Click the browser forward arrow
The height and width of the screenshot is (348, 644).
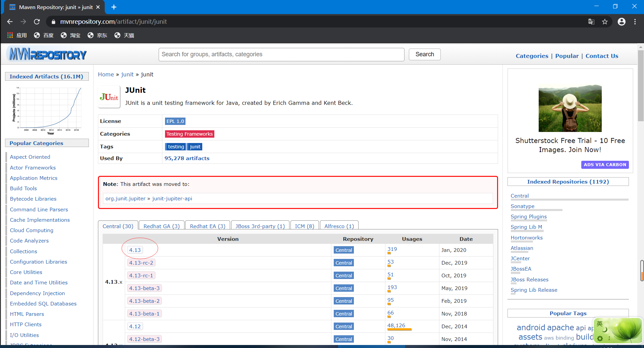(23, 22)
